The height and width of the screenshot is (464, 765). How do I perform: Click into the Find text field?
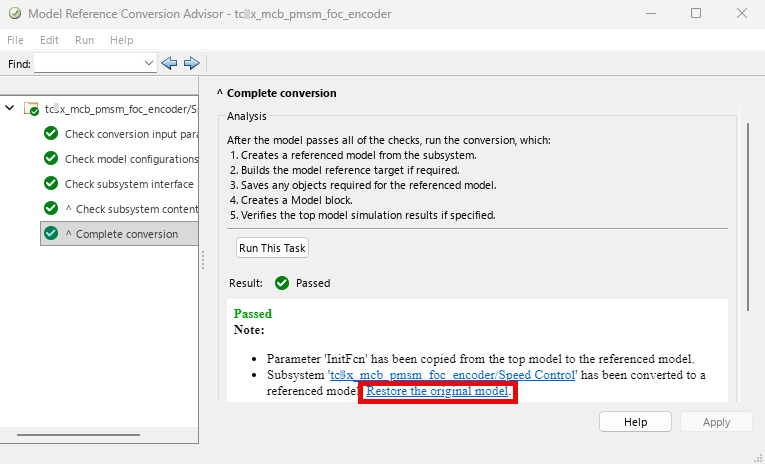pos(88,63)
